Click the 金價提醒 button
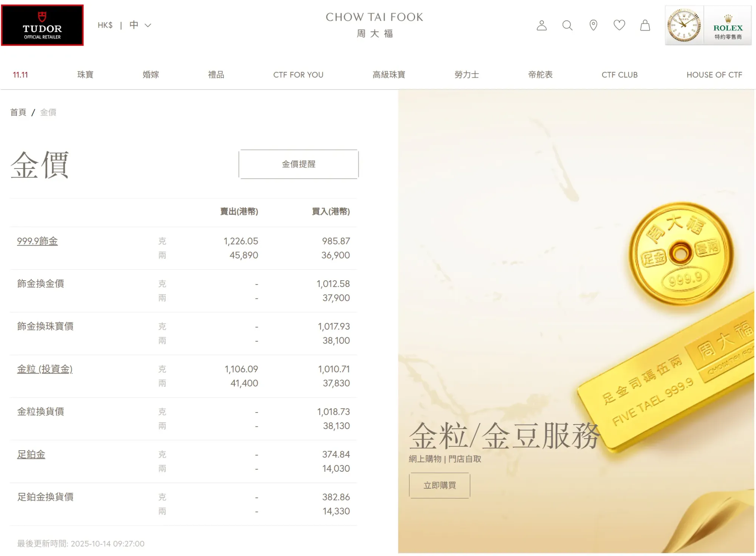This screenshot has width=756, height=556. 298,164
